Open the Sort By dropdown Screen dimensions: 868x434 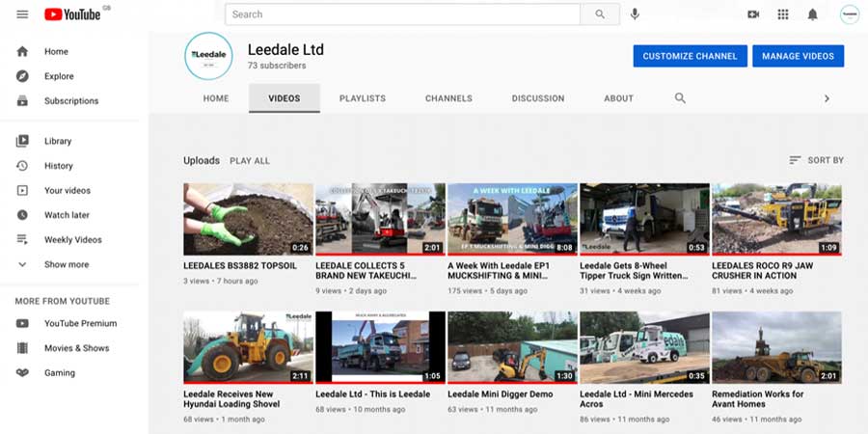(x=816, y=160)
